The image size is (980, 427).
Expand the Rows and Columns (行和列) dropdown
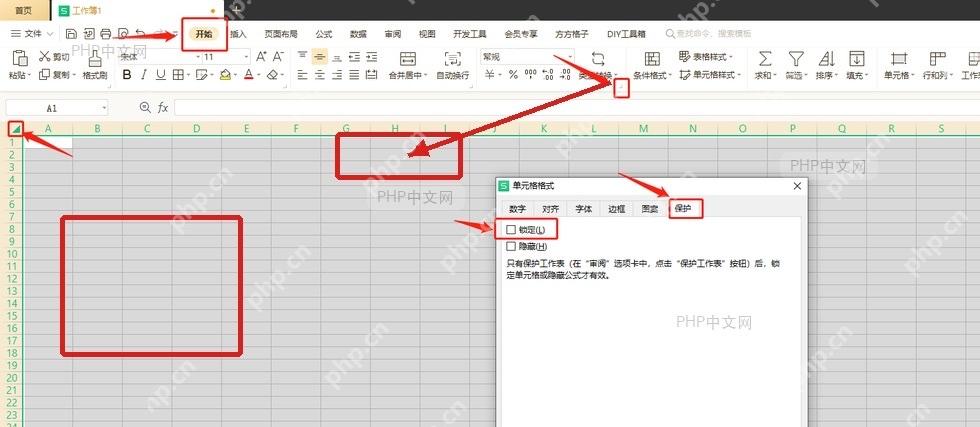tap(953, 75)
